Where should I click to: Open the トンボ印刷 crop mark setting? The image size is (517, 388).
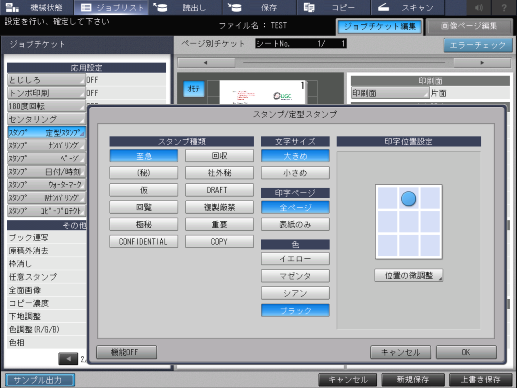point(46,93)
